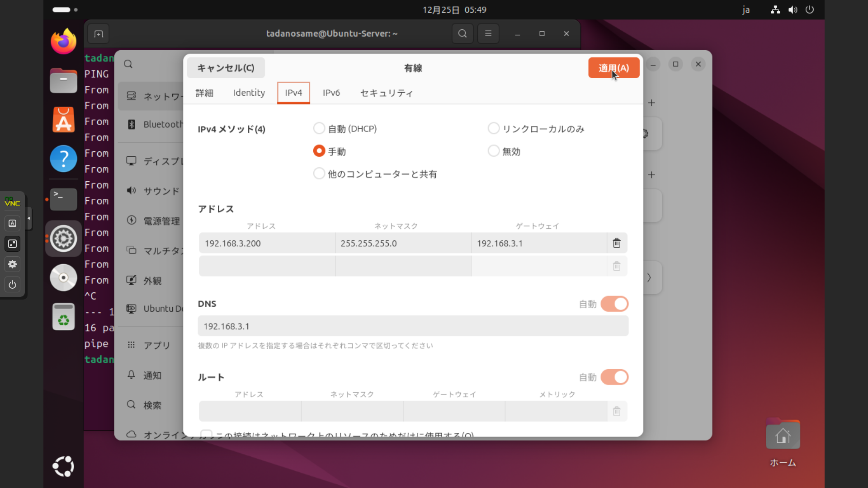Screen dimensions: 868x488
Task: Select the 自動 (DHCP) radio button
Action: click(319, 129)
